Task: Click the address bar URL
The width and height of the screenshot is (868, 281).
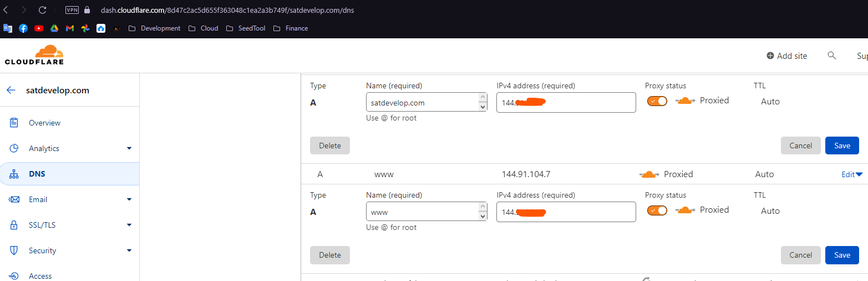Action: pos(227,10)
